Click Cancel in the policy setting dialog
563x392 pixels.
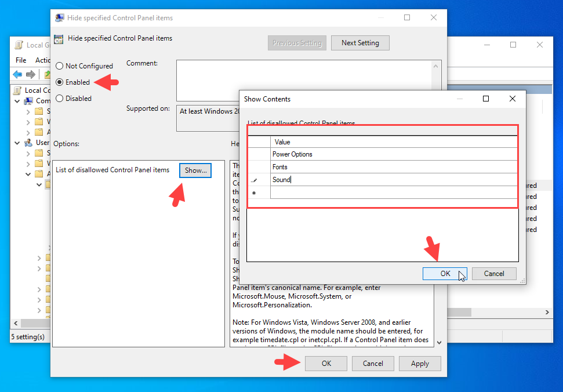[373, 363]
